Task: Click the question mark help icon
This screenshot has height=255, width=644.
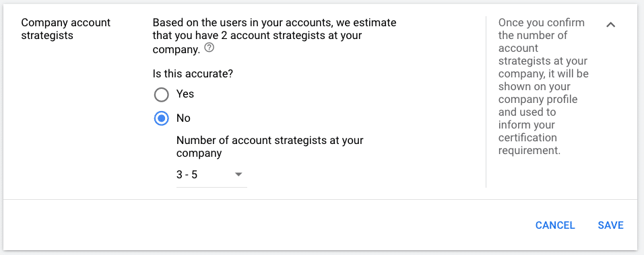Action: click(209, 48)
